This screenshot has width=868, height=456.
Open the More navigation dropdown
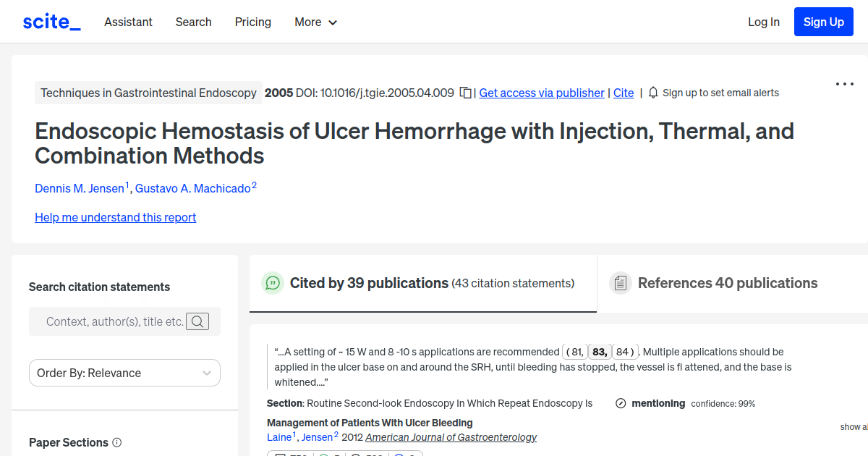point(315,22)
